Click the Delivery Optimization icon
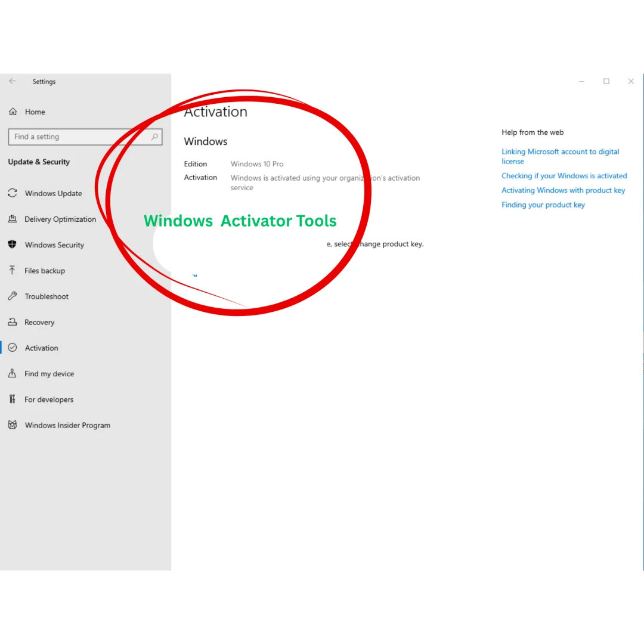 12,219
